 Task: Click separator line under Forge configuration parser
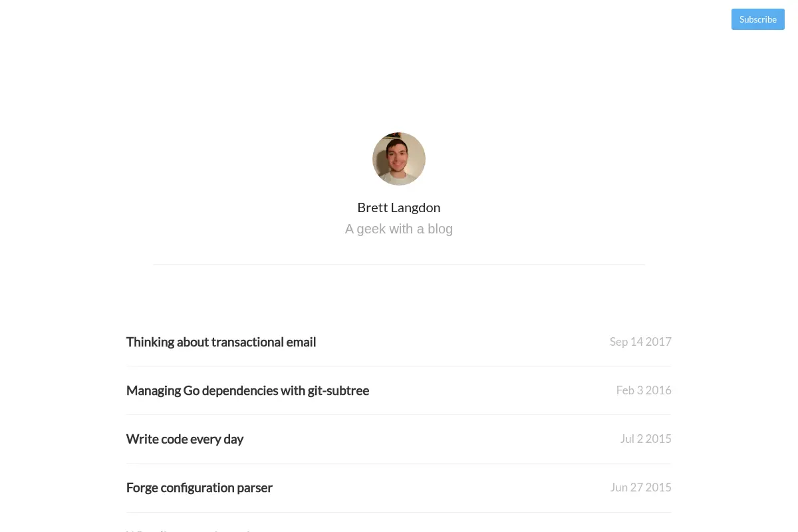(x=399, y=512)
